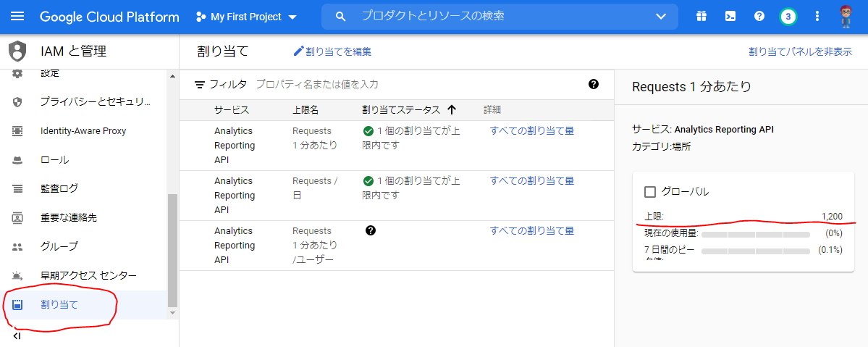Select the Requests 1 分あたり /ユーザー limit name
Screen dimensions: 868x347
coord(314,245)
